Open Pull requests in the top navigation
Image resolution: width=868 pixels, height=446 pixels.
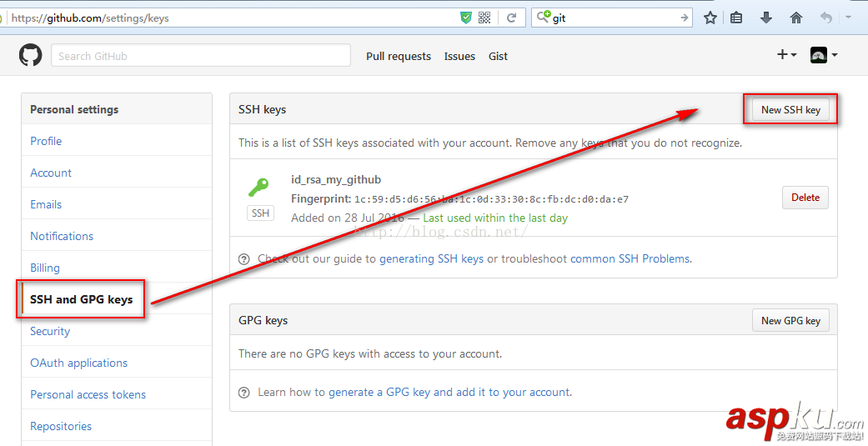399,56
